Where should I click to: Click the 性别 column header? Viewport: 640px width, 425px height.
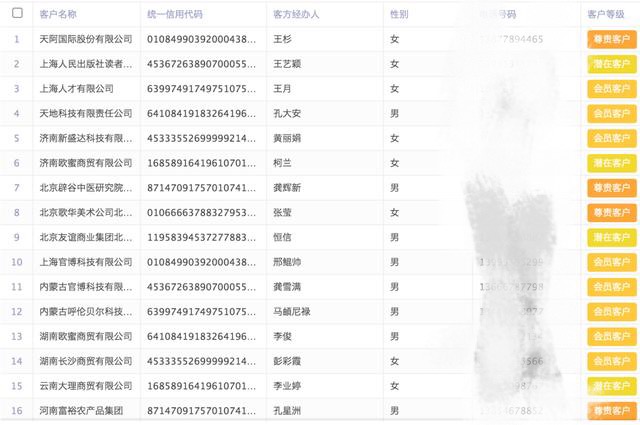(x=399, y=14)
